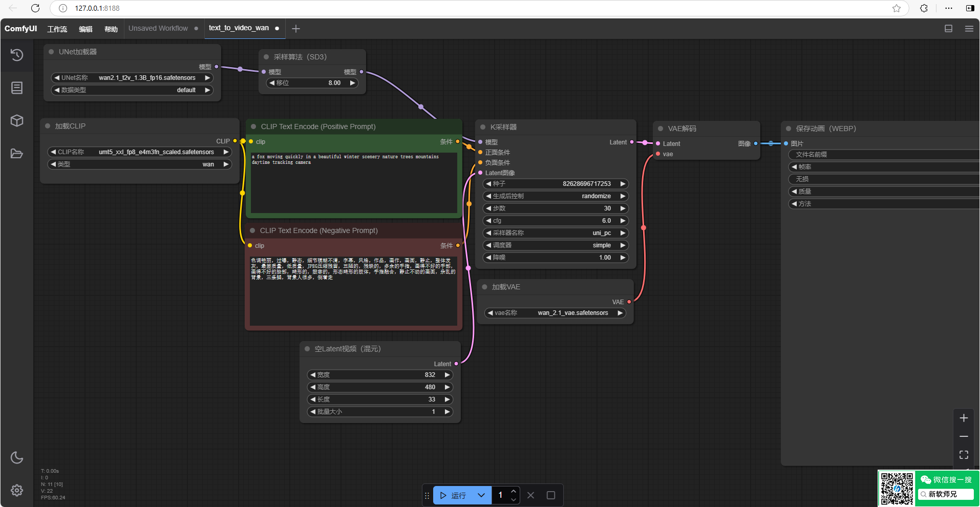Fit view using canvas fit icon

(964, 455)
